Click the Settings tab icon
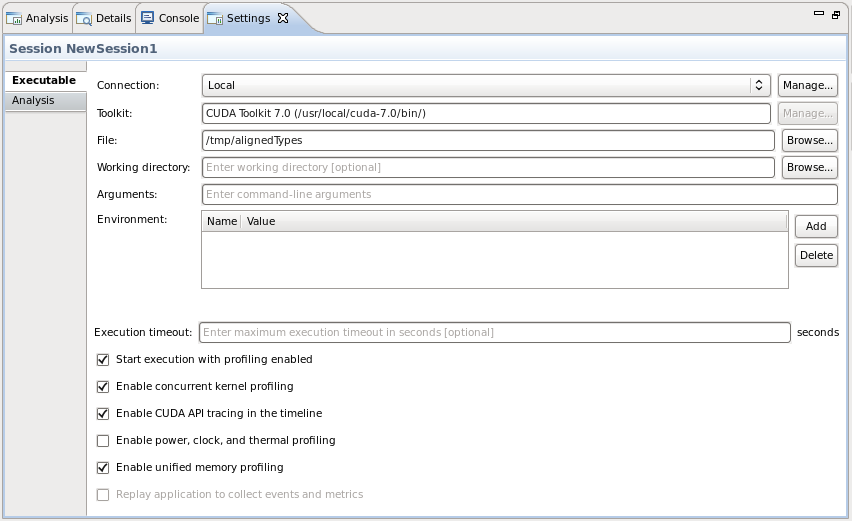The height and width of the screenshot is (521, 852). (215, 18)
